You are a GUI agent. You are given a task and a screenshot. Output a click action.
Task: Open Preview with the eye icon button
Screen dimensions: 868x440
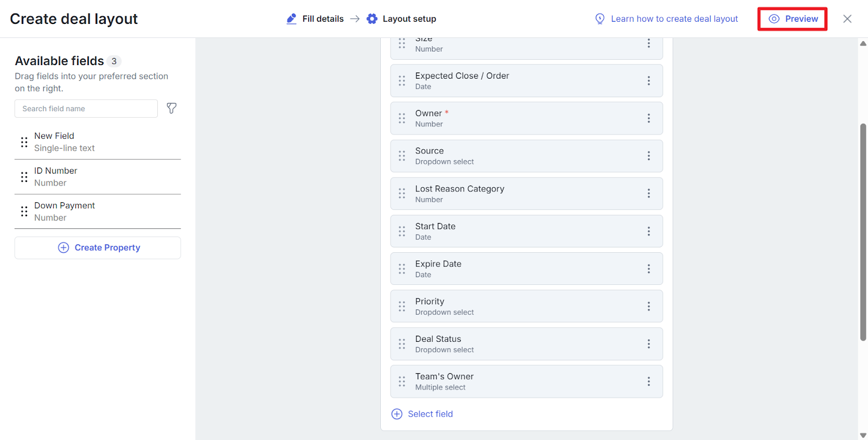click(793, 19)
